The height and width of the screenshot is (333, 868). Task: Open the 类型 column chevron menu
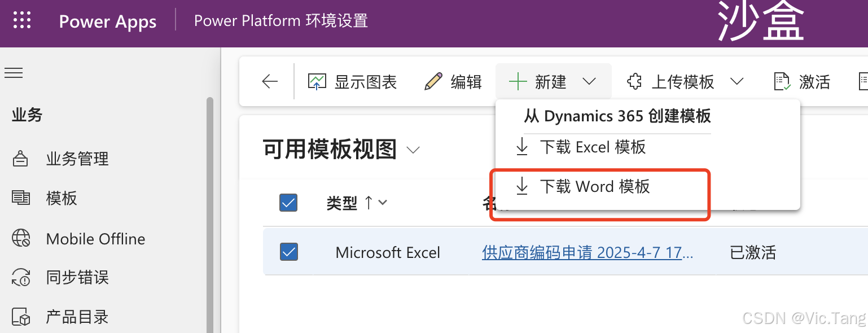pos(383,203)
